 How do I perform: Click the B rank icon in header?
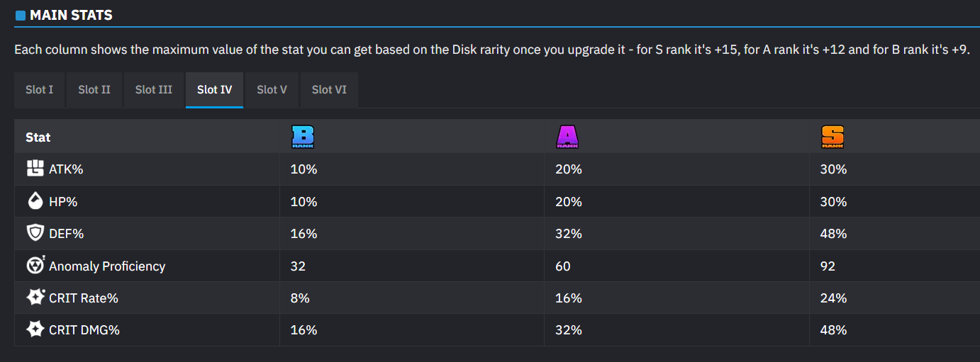pyautogui.click(x=303, y=137)
